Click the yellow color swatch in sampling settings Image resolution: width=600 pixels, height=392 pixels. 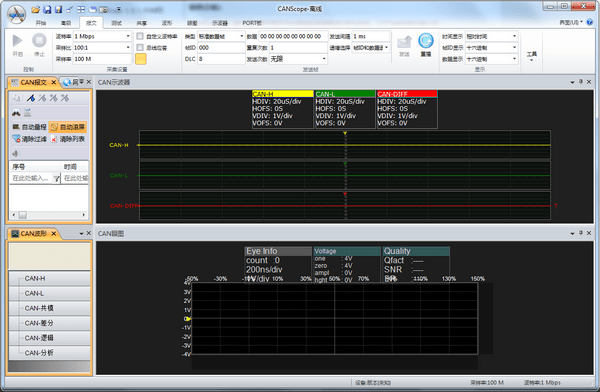pyautogui.click(x=140, y=59)
